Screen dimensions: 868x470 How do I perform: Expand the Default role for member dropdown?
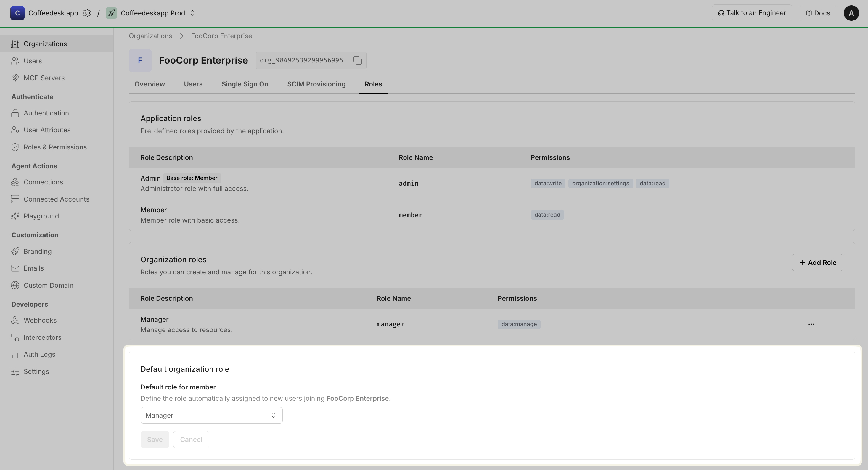click(x=211, y=415)
